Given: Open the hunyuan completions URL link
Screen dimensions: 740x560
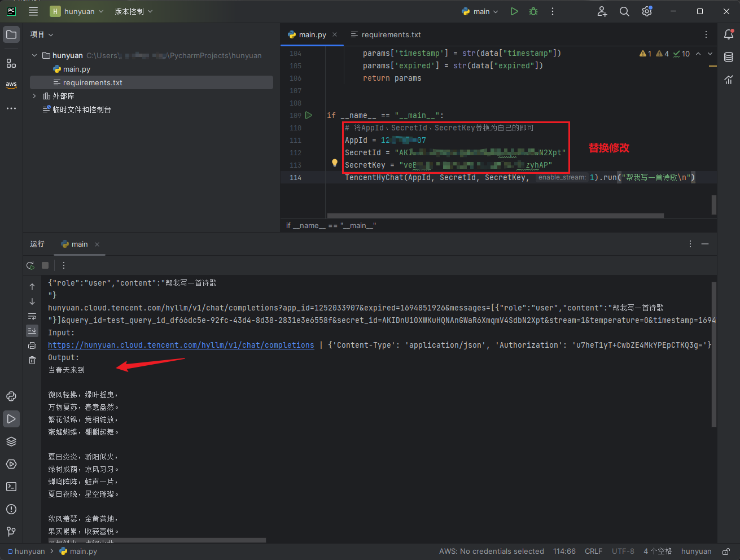Looking at the screenshot, I should tap(181, 345).
